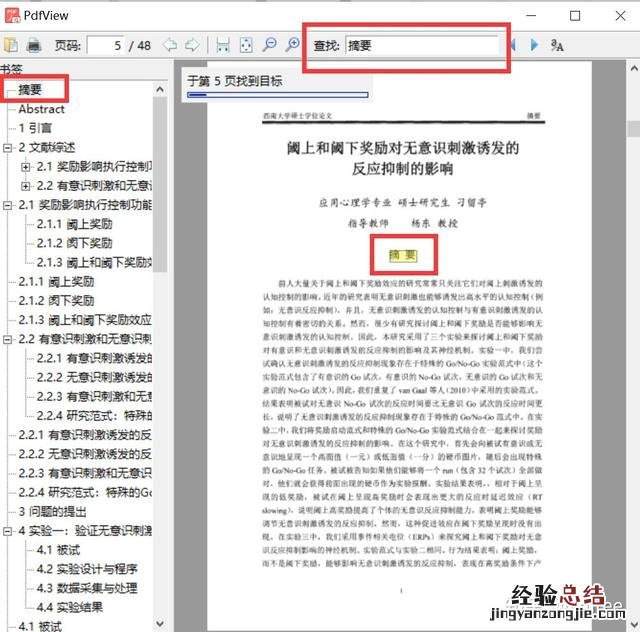Select the fit width view icon
The image size is (640, 632).
pos(223,45)
